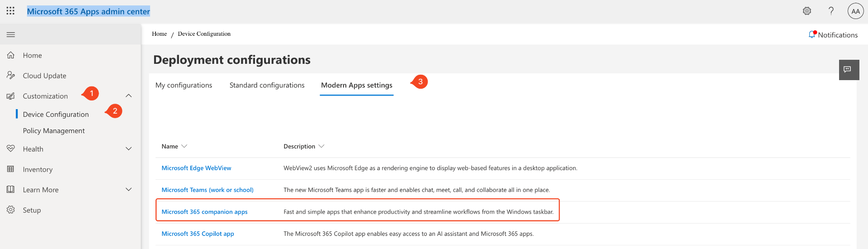Click the Inventory table icon
The width and height of the screenshot is (868, 249).
11,169
